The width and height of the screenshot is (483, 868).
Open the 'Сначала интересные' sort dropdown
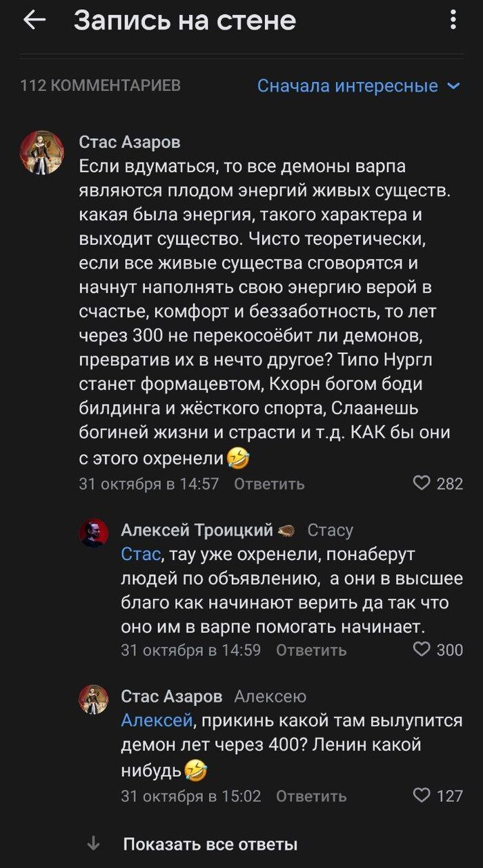358,86
